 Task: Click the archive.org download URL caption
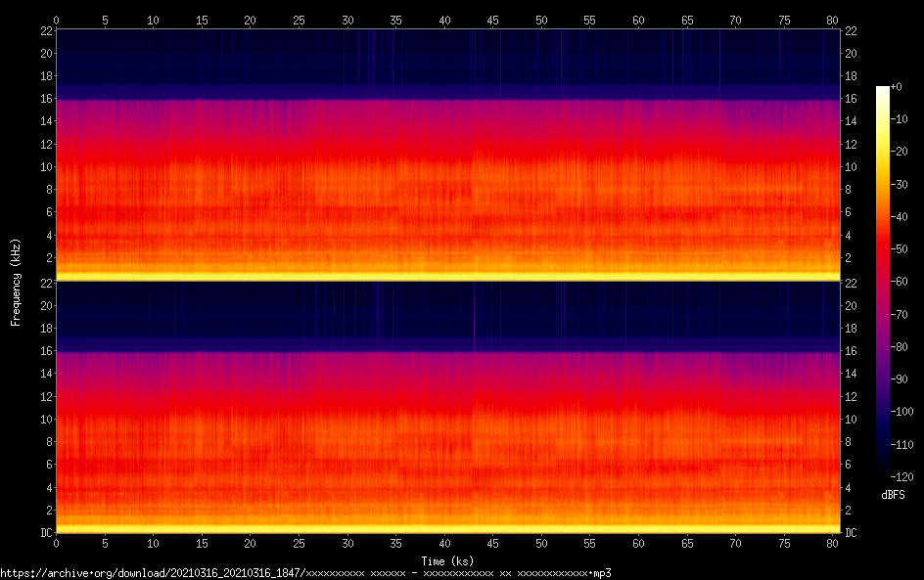(x=305, y=573)
